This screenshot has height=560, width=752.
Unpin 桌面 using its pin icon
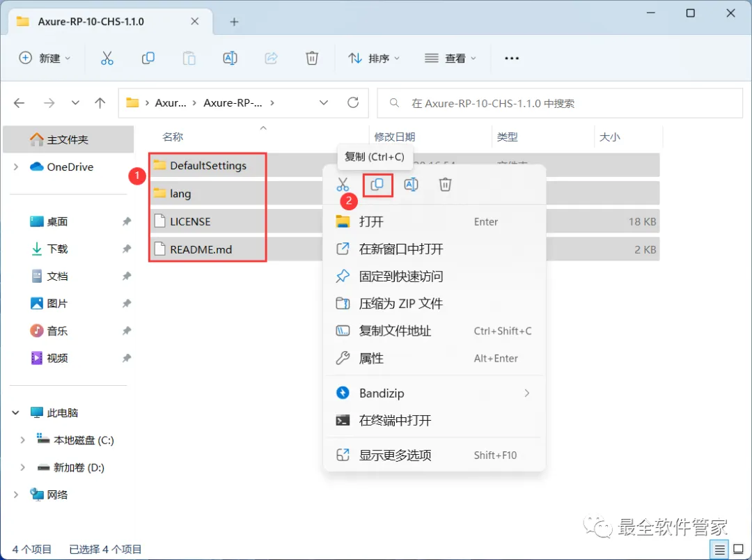point(127,221)
